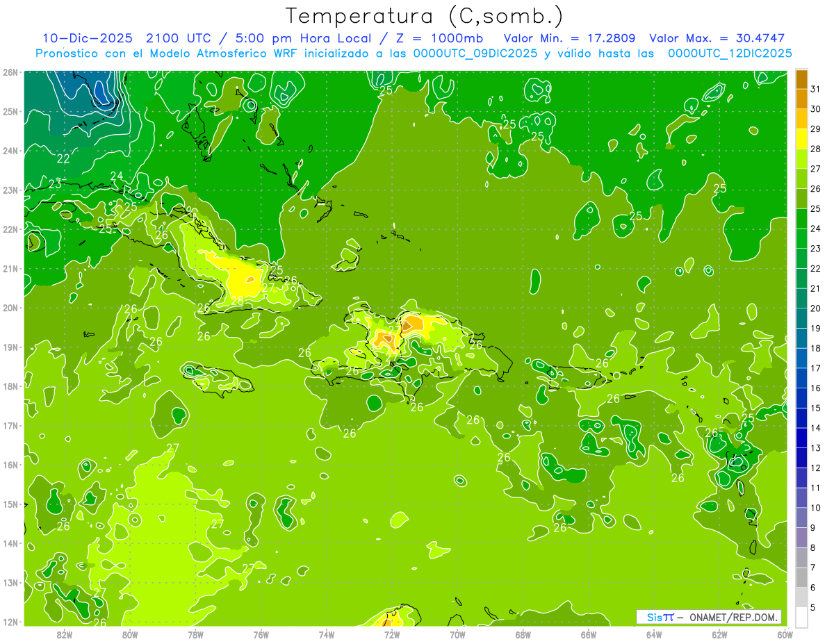Click the '76W' longitude label

coord(261,634)
